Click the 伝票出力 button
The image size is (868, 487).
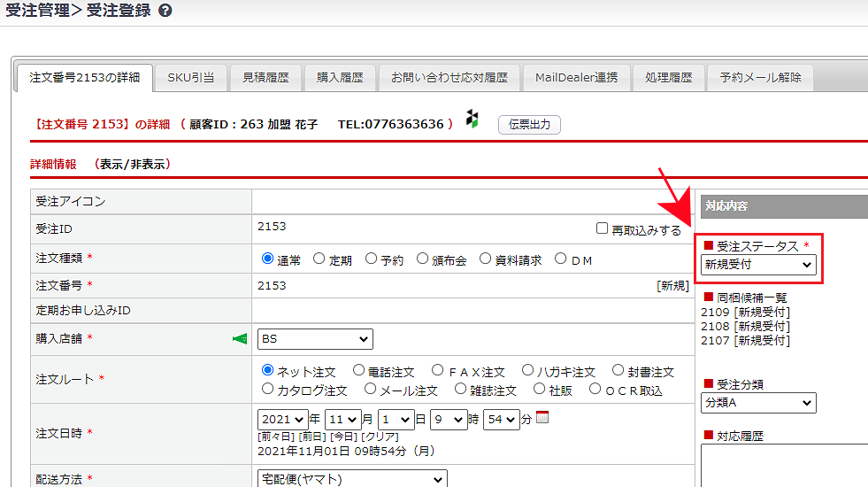tap(529, 125)
